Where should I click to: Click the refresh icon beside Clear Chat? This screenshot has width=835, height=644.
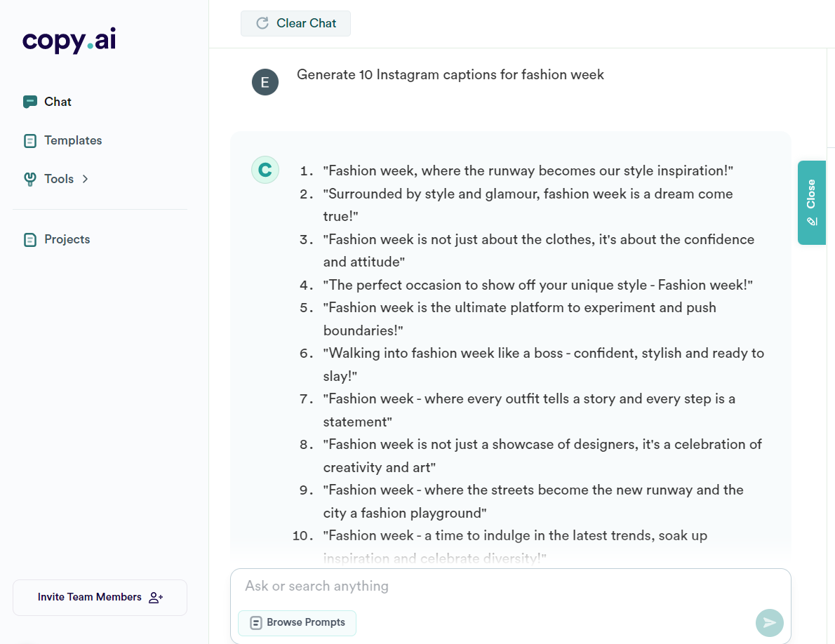point(262,23)
